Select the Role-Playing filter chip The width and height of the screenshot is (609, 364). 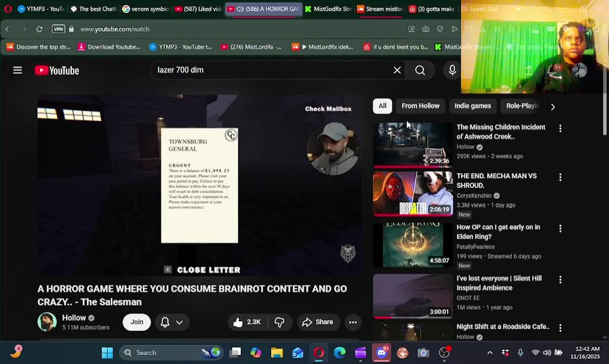[523, 106]
